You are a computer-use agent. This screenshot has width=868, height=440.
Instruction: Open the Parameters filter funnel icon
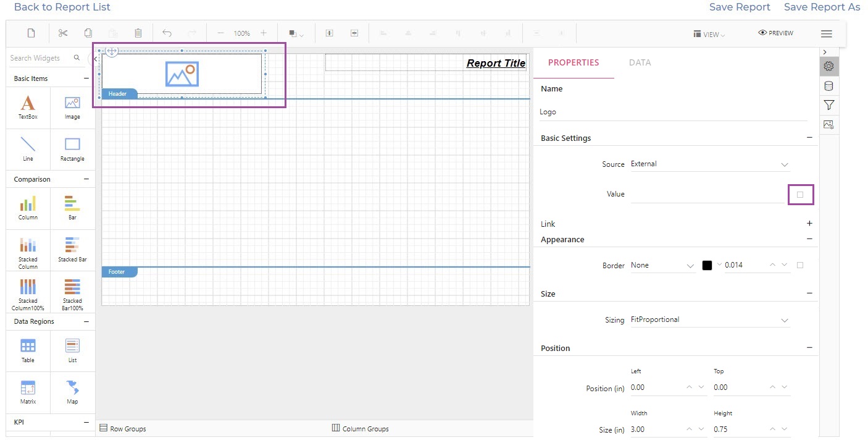[x=828, y=105]
